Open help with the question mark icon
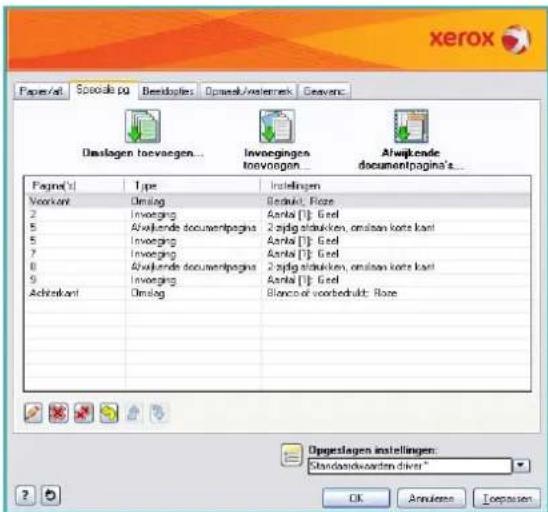 pyautogui.click(x=25, y=495)
